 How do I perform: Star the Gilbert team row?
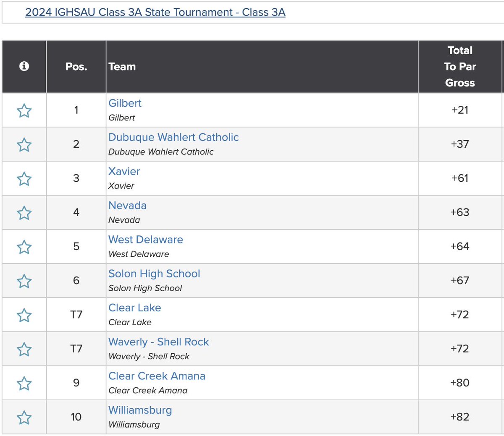(24, 110)
